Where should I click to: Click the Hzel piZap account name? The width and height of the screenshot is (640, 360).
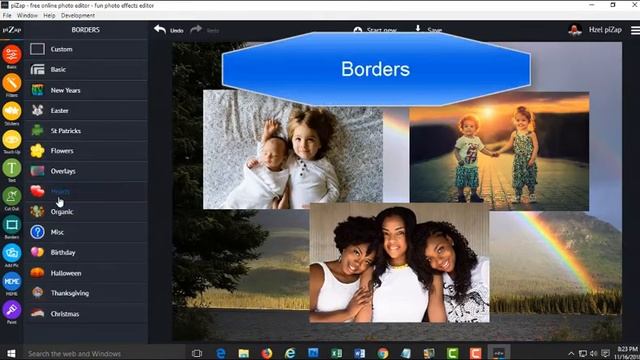click(605, 30)
